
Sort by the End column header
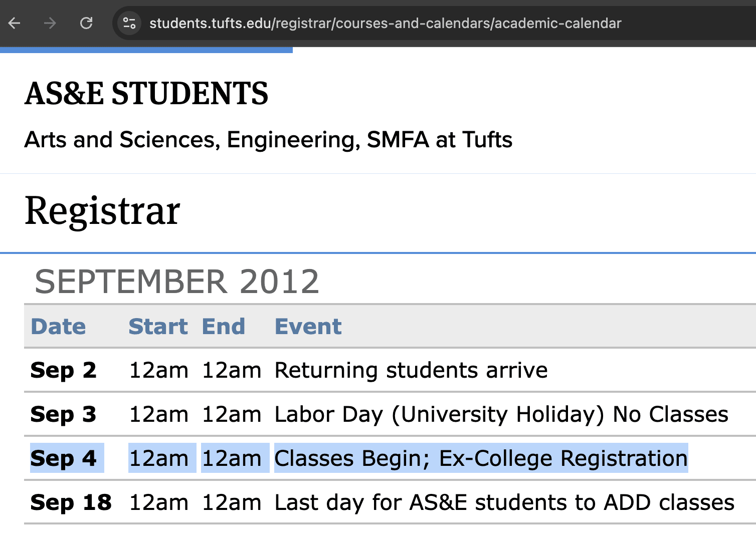[224, 327]
